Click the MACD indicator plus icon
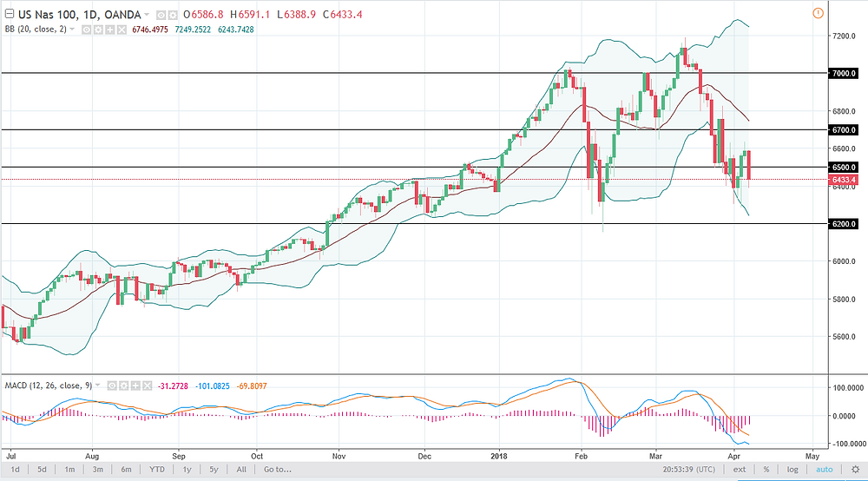The image size is (868, 481). (x=135, y=385)
